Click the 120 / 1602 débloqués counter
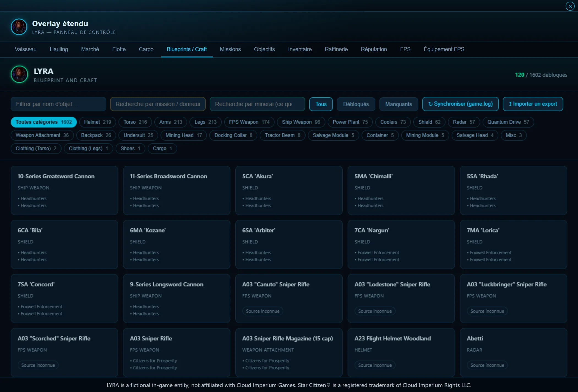This screenshot has width=578, height=392. [541, 75]
